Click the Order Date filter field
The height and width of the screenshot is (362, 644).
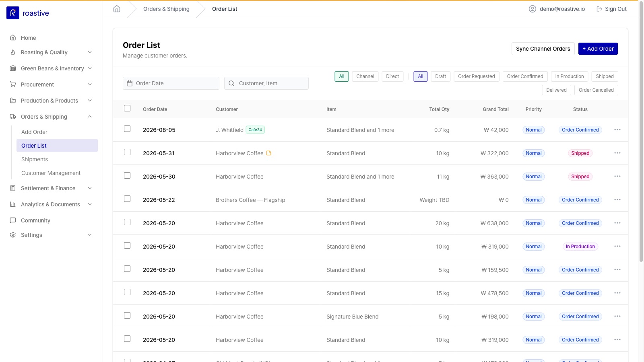point(171,83)
